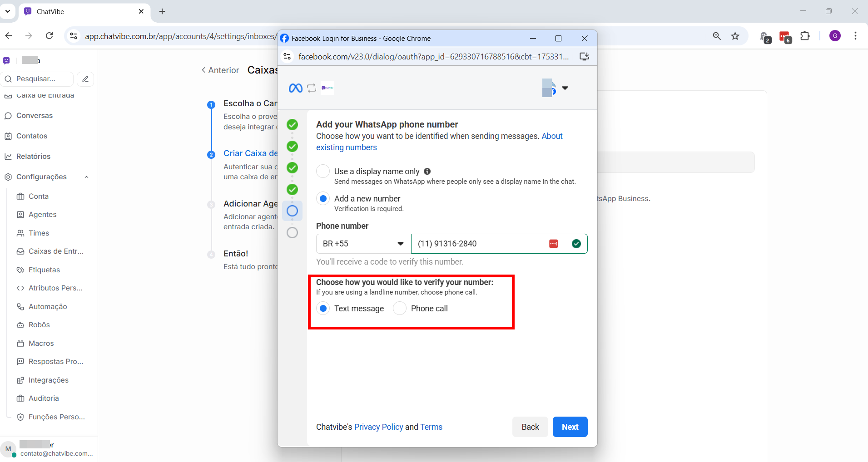Choose Text message verification method
This screenshot has width=868, height=462.
[323, 309]
